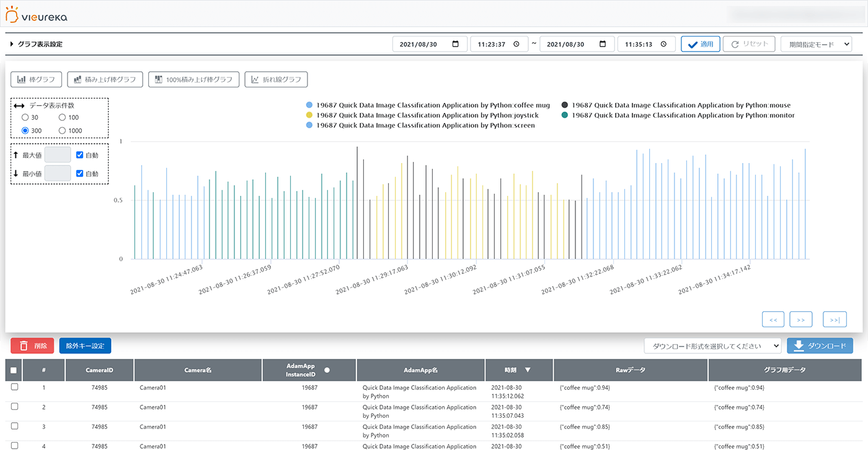Go to previous chart page with << button
This screenshot has width=868, height=450.
773,319
